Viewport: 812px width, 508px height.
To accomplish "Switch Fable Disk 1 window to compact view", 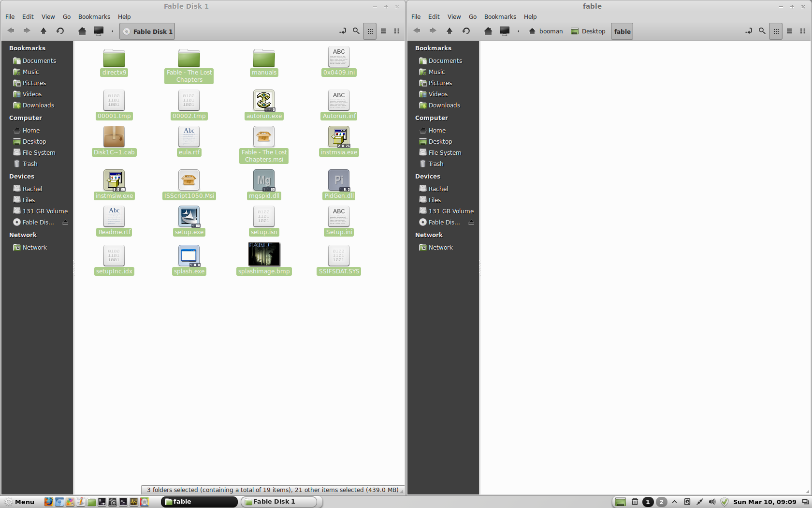I will coord(397,31).
